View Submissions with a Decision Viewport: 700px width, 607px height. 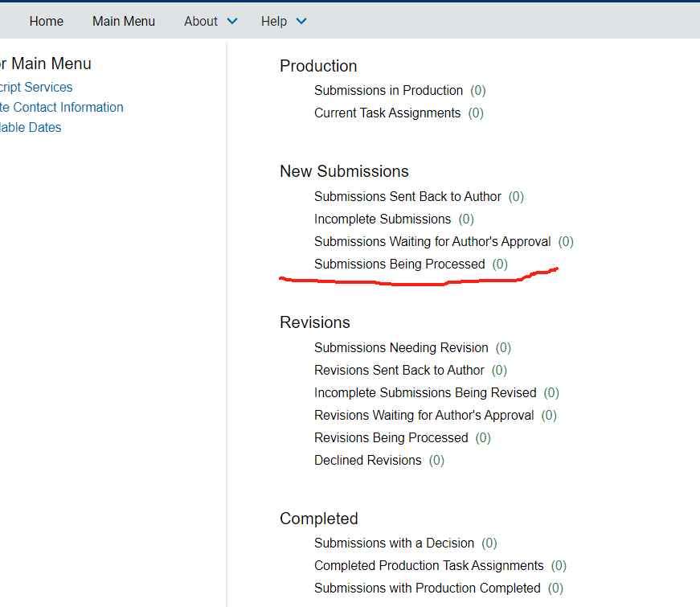394,543
